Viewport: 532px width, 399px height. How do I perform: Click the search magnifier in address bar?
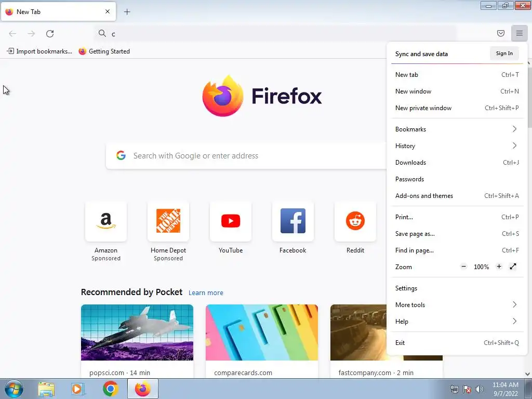[x=102, y=33]
